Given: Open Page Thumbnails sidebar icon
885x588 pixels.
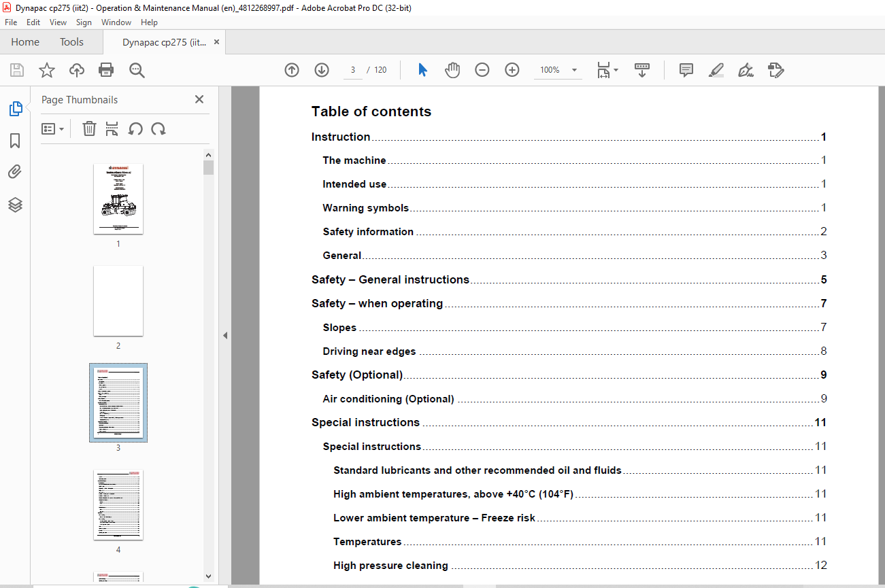Looking at the screenshot, I should click(16, 109).
